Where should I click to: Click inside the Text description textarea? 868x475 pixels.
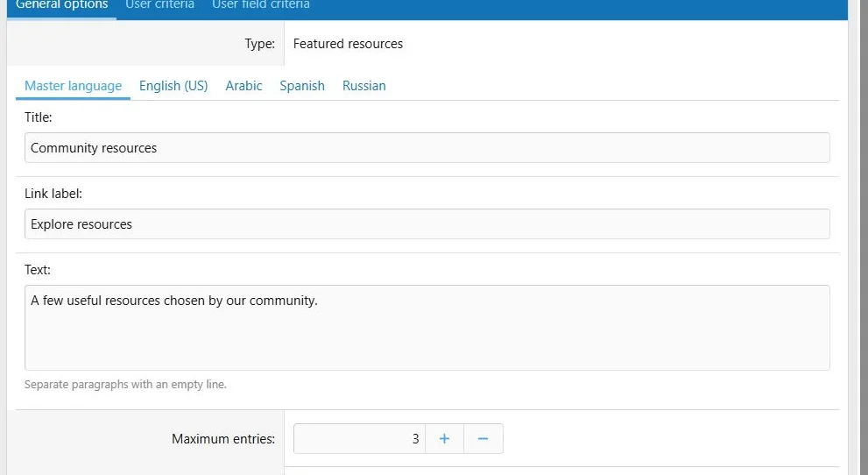tap(427, 328)
